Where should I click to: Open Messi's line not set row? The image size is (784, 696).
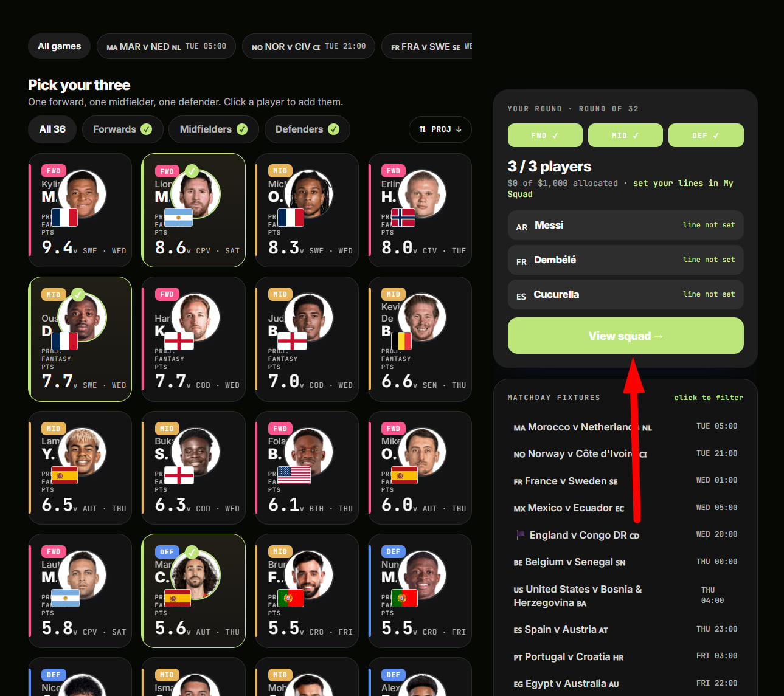[626, 225]
